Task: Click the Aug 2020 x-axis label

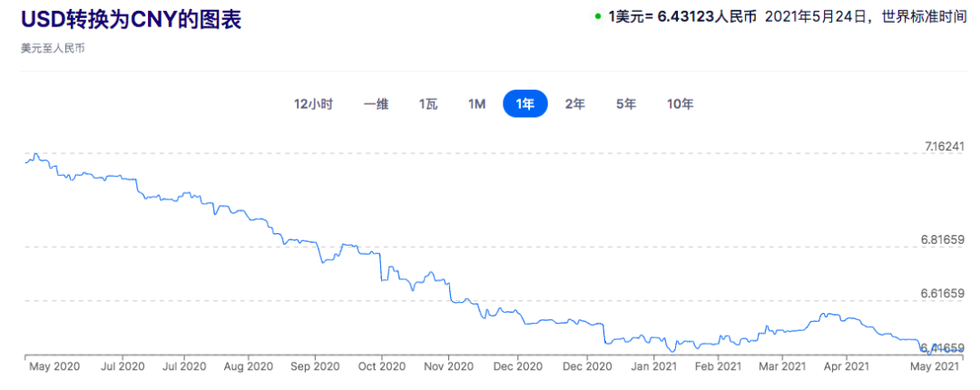Action: [x=247, y=366]
